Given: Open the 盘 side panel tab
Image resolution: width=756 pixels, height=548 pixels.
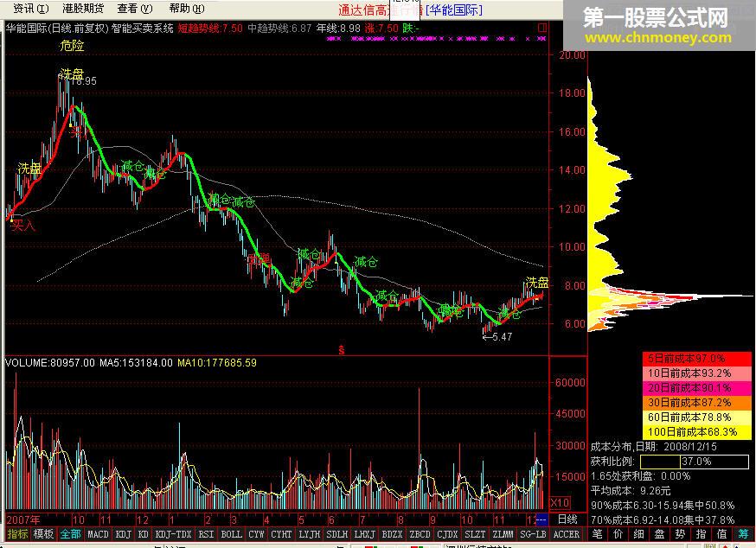Looking at the screenshot, I should point(660,534).
